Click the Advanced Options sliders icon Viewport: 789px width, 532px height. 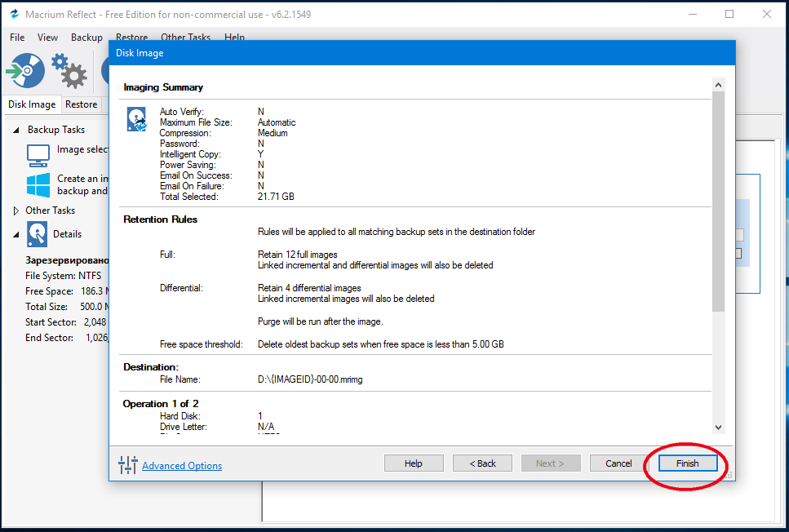tap(128, 464)
